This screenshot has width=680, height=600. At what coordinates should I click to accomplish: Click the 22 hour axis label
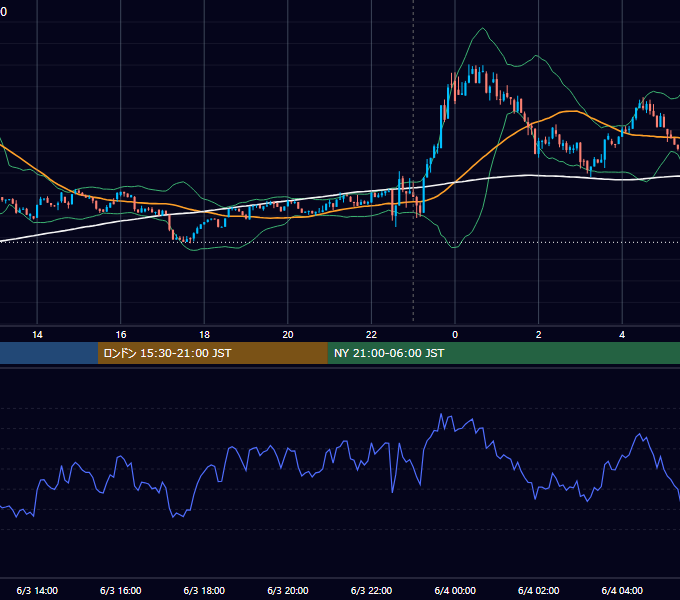[x=371, y=335]
